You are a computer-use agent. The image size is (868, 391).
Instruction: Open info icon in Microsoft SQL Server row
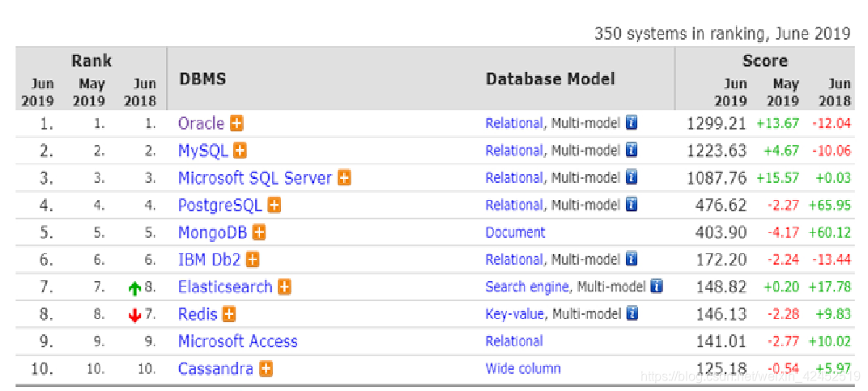[632, 178]
